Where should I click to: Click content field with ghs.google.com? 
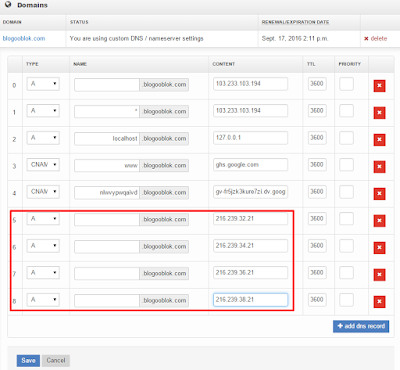pos(250,165)
